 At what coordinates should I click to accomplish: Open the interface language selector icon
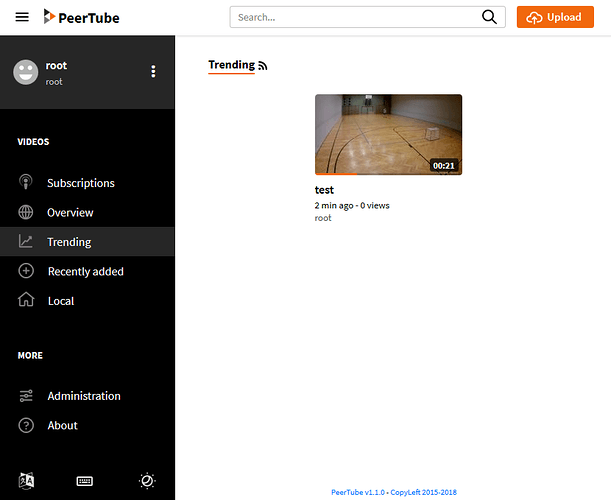26,481
